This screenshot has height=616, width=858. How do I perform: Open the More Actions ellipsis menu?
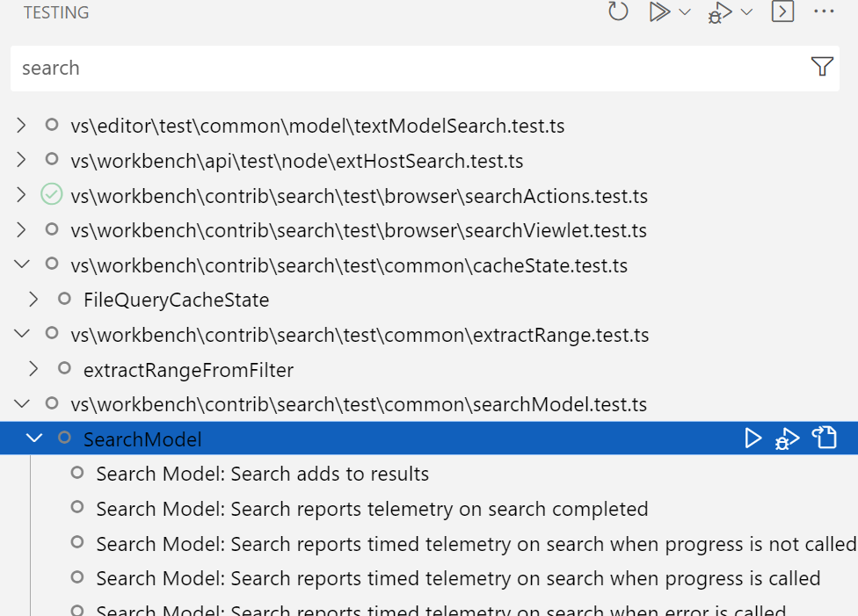[x=824, y=12]
